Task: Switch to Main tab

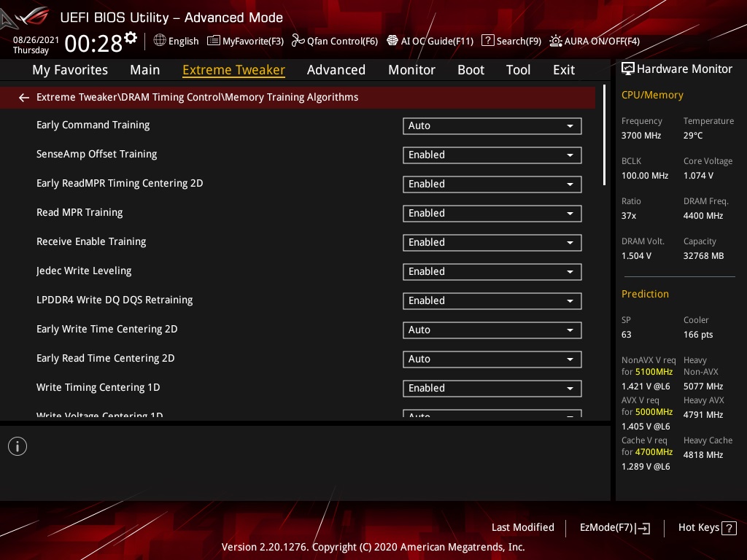Action: point(145,70)
